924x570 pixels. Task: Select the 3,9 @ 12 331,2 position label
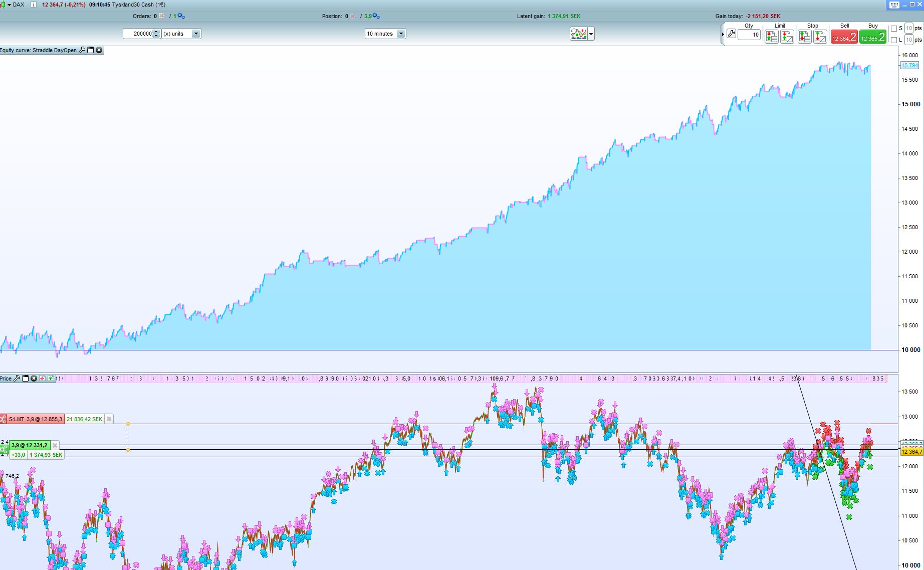click(30, 445)
